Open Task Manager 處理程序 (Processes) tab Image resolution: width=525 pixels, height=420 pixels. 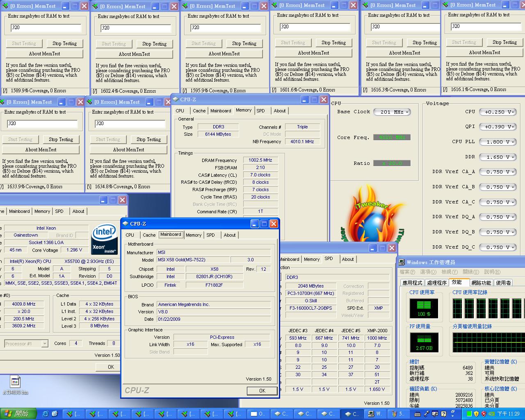(437, 283)
